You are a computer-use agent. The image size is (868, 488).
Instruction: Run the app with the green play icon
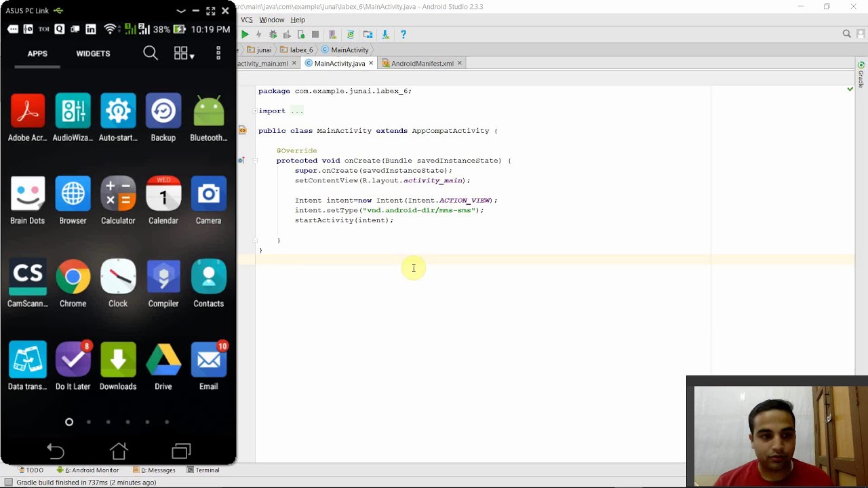click(x=245, y=34)
